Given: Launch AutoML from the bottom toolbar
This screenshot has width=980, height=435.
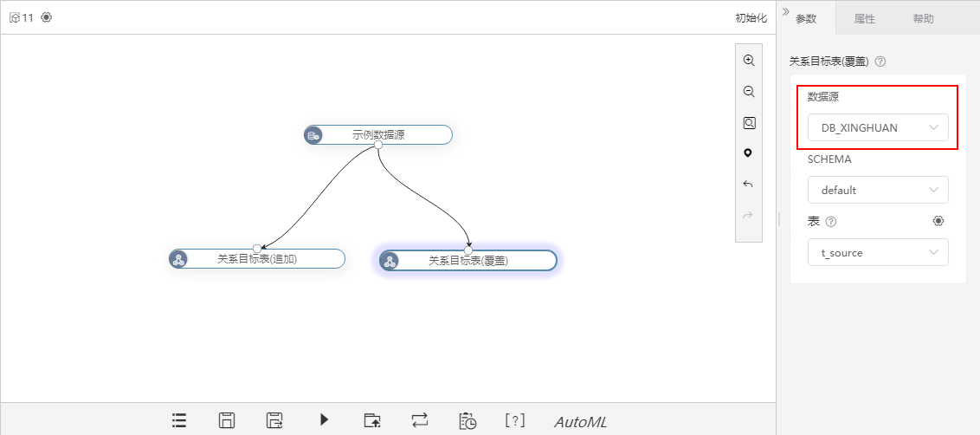Looking at the screenshot, I should click(580, 421).
